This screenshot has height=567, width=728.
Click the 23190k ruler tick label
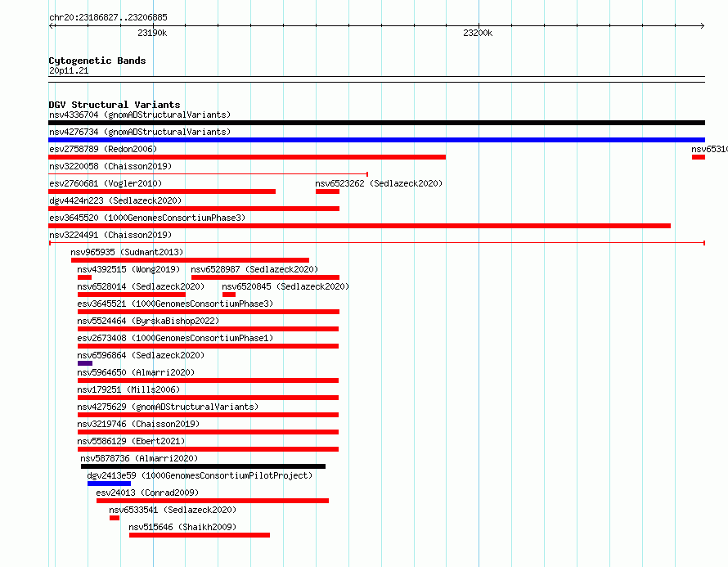152,33
